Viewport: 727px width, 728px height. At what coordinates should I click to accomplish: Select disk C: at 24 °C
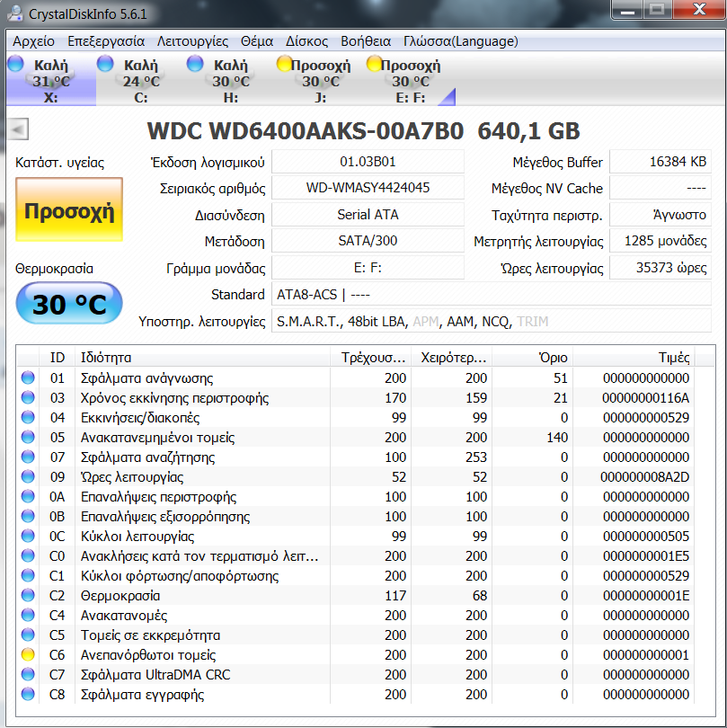141,80
